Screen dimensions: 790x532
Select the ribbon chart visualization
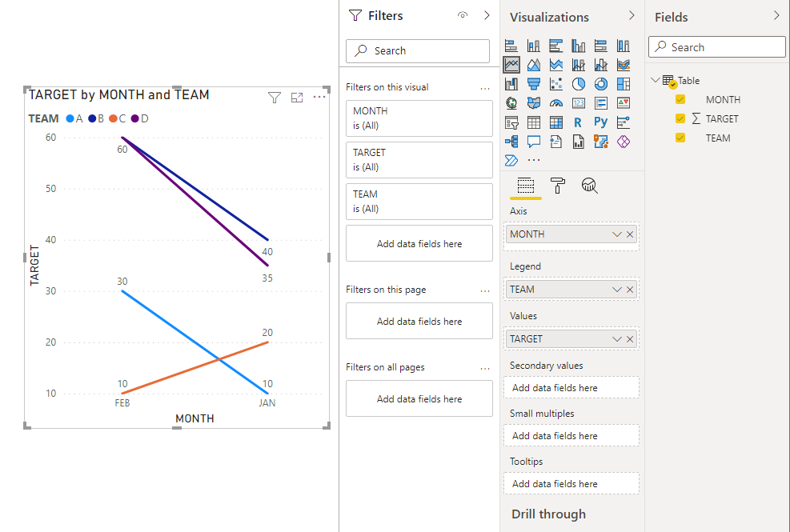pos(624,65)
